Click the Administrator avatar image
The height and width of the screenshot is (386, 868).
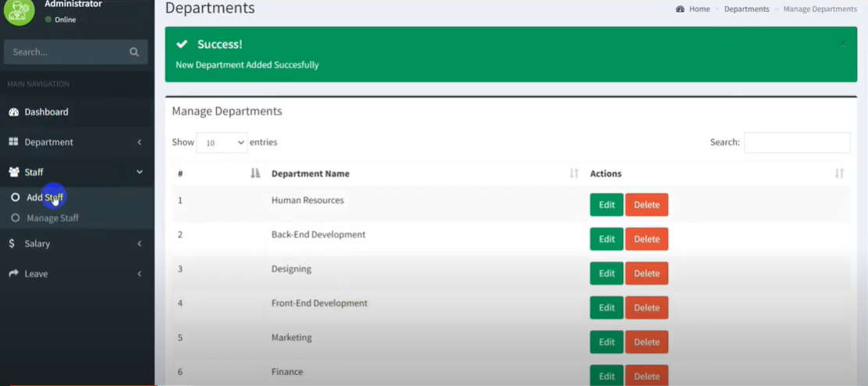(19, 11)
